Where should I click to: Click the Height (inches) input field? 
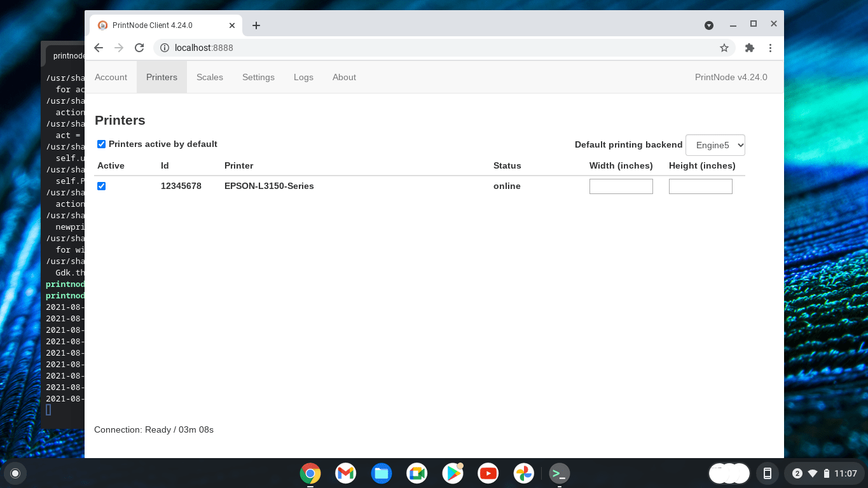pos(701,186)
